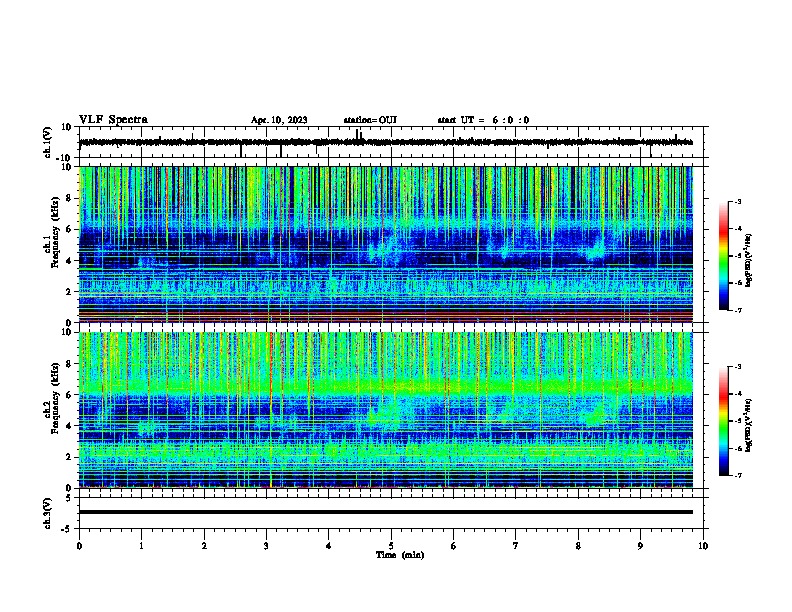Click the "VLF Spectra" plot title
The height and width of the screenshot is (612, 792).
pos(113,120)
